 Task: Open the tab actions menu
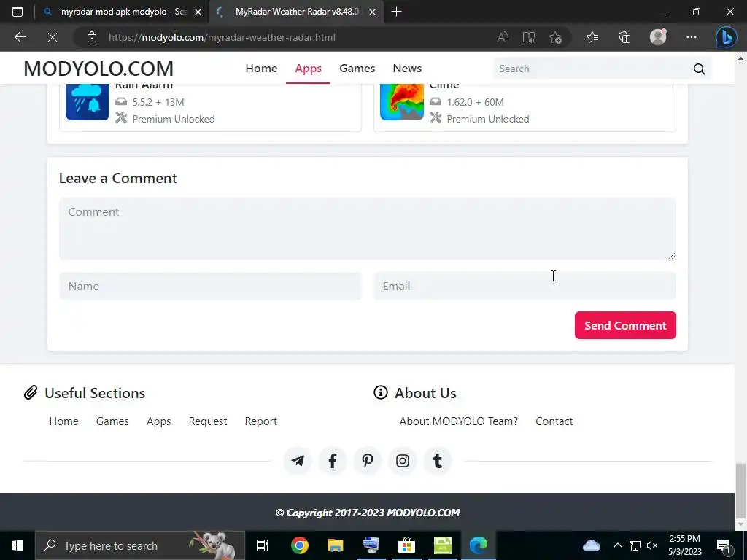tap(18, 12)
